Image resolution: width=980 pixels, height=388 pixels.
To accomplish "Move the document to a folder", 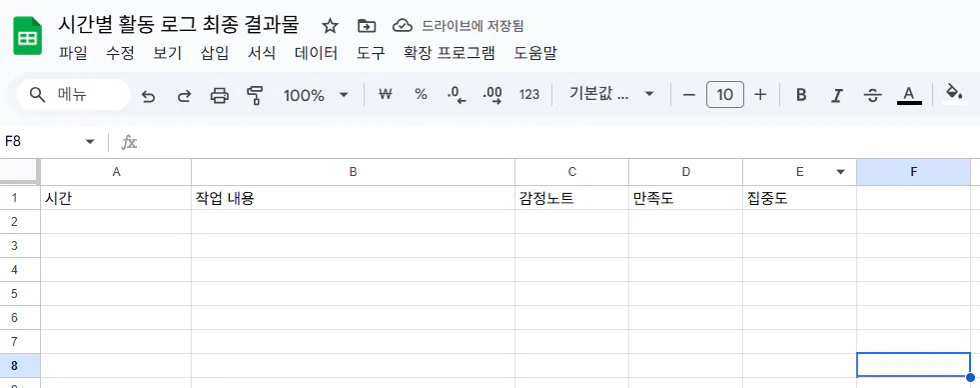I will click(x=367, y=26).
